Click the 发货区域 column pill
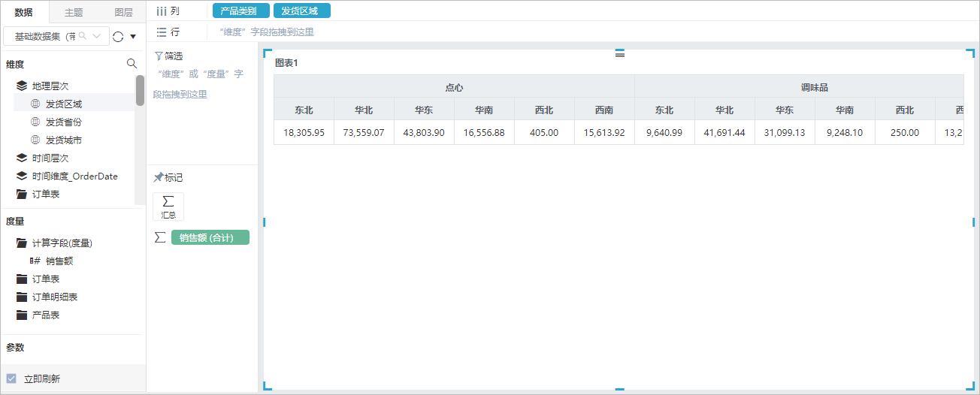Viewport: 980px width, 395px height. pyautogui.click(x=301, y=11)
